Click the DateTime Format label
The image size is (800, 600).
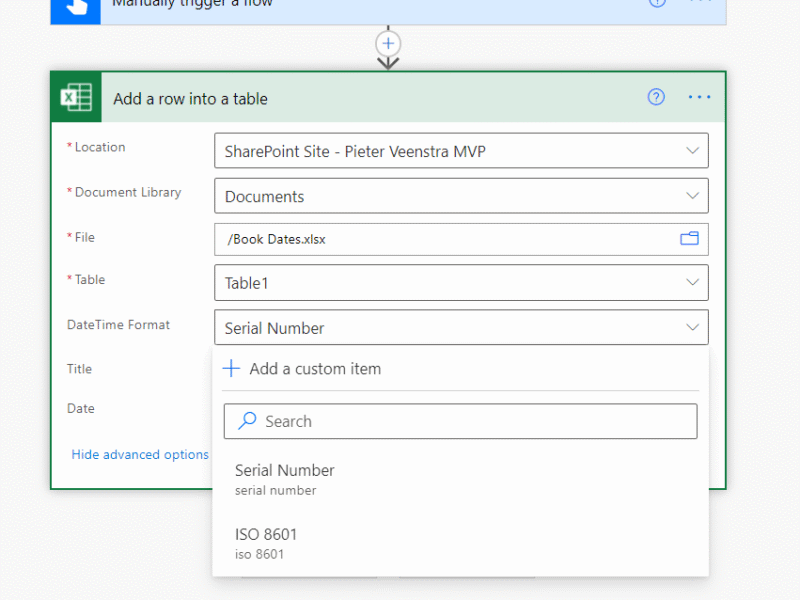click(x=118, y=324)
